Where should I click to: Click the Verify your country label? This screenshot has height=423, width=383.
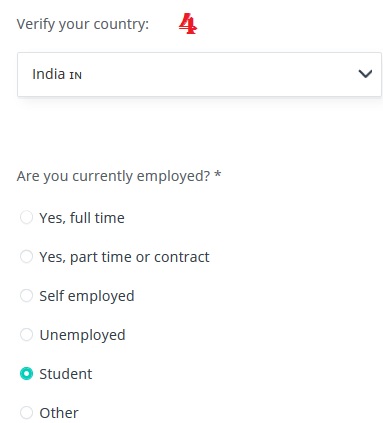(83, 24)
